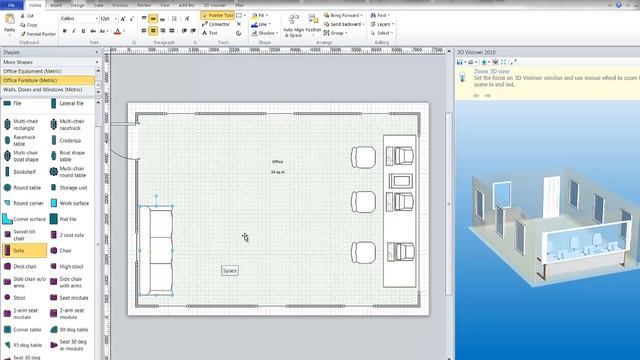
Task: Open the Layers menu in Editing group
Action: 382,24
